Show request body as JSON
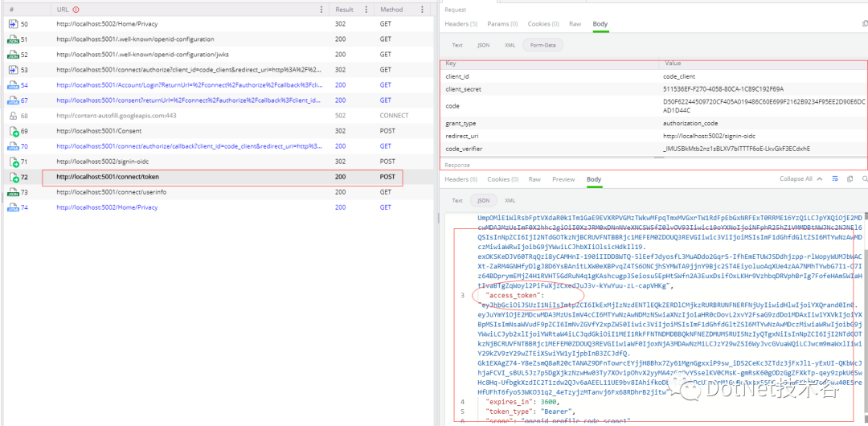The width and height of the screenshot is (868, 426). pos(484,45)
